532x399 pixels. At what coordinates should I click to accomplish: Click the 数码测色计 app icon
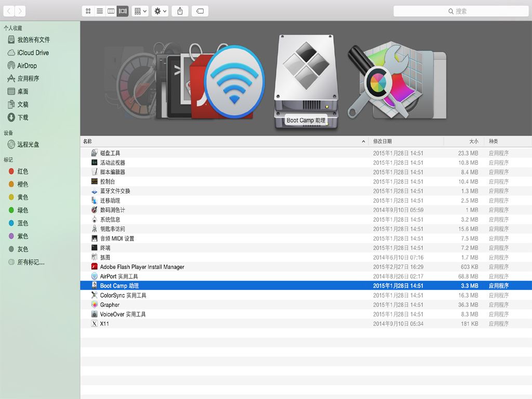point(95,210)
